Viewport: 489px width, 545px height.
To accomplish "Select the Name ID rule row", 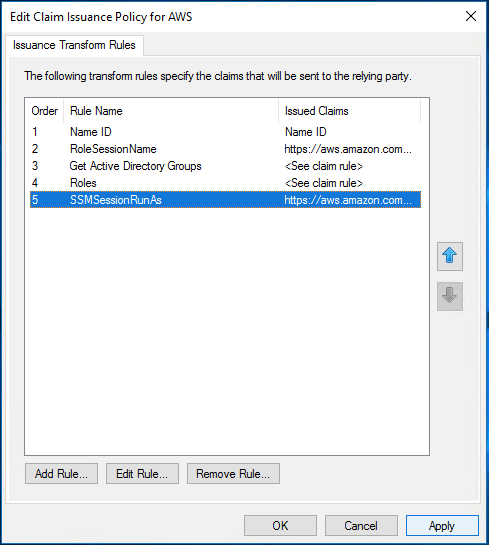I will [x=225, y=132].
